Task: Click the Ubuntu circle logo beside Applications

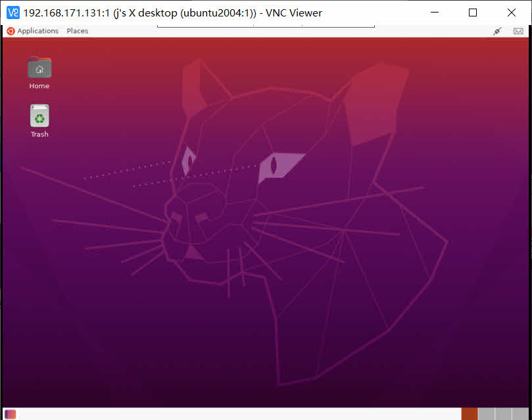Action: (x=9, y=31)
